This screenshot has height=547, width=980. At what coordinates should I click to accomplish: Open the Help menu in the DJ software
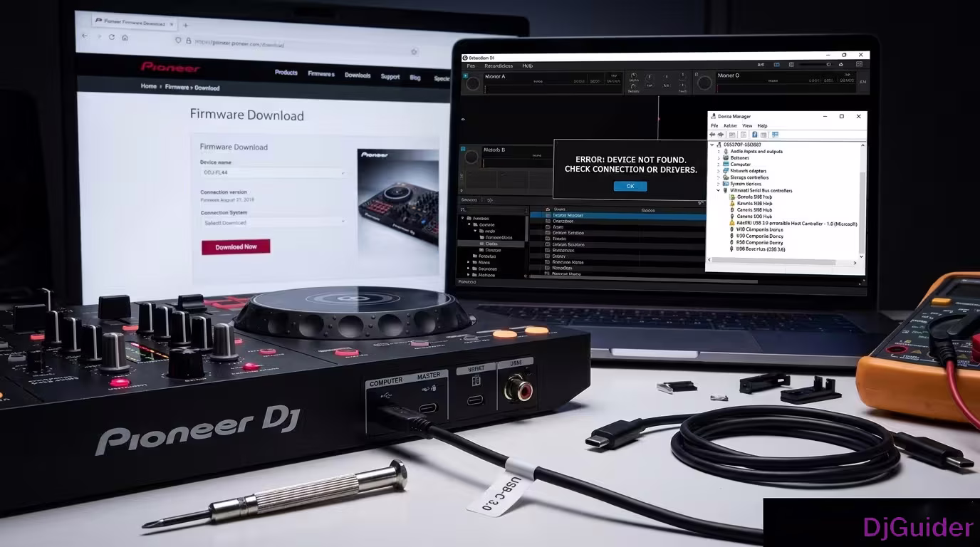528,66
